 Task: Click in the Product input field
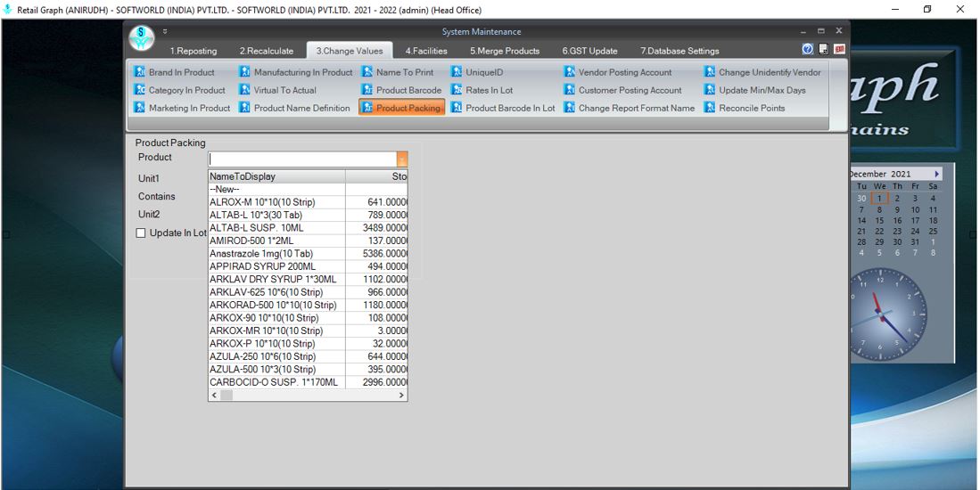pyautogui.click(x=302, y=159)
